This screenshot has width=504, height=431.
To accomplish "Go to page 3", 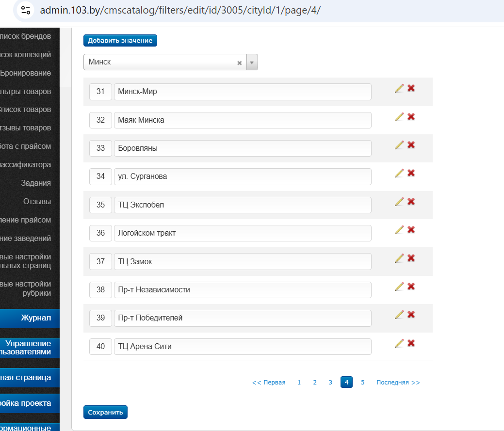I will coord(330,383).
